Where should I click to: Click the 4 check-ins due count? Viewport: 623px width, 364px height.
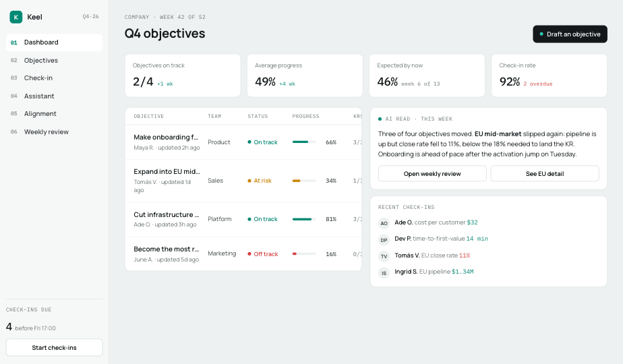[9, 327]
